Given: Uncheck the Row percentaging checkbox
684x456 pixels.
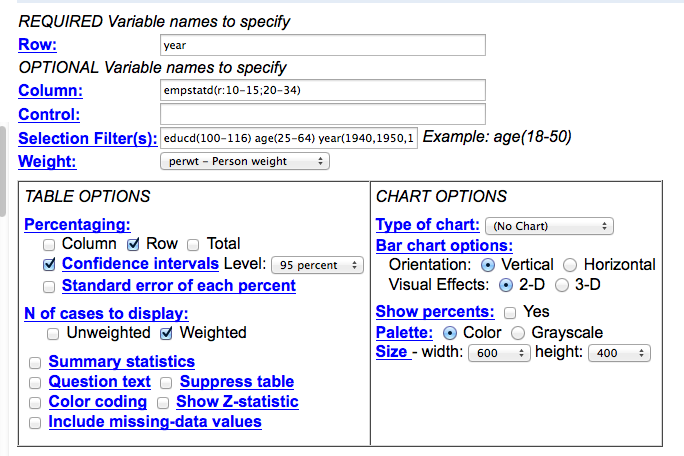Looking at the screenshot, I should click(133, 245).
